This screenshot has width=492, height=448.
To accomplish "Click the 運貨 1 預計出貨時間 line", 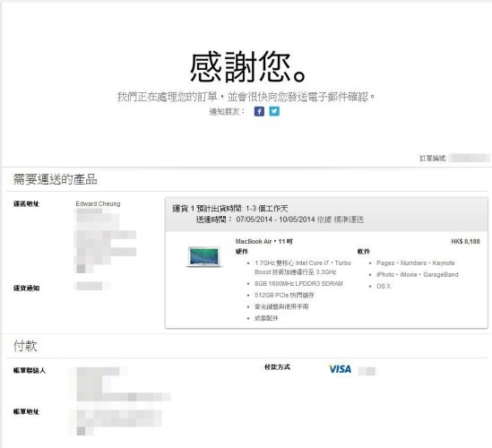I will tap(230, 209).
